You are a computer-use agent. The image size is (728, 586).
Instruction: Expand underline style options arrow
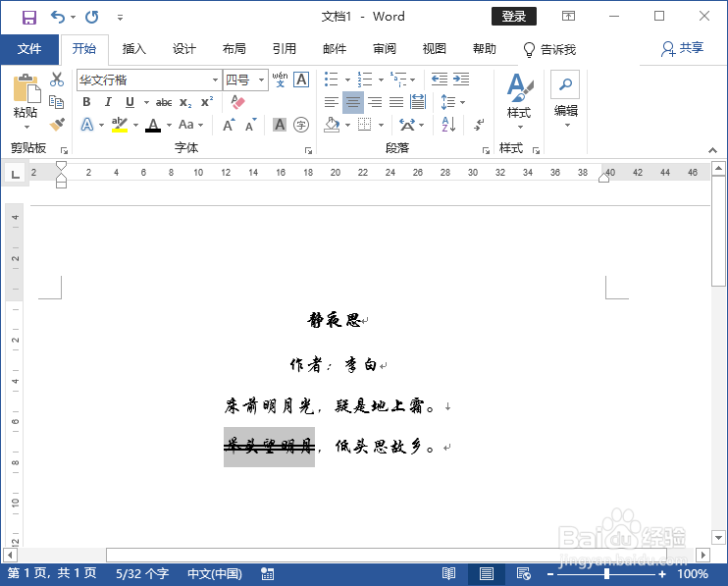tap(146, 102)
